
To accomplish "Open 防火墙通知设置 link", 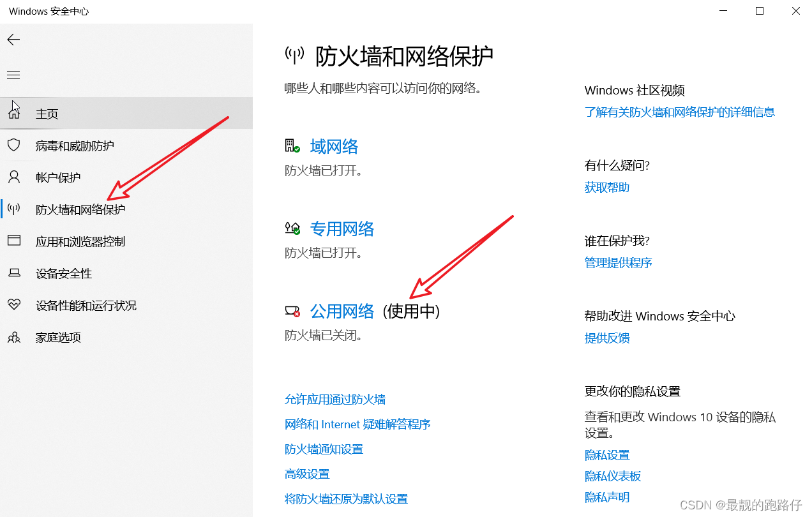I will point(324,449).
